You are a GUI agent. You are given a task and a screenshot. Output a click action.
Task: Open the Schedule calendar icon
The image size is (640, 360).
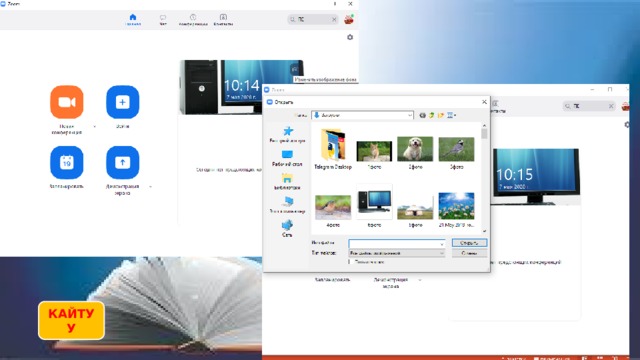tap(67, 162)
